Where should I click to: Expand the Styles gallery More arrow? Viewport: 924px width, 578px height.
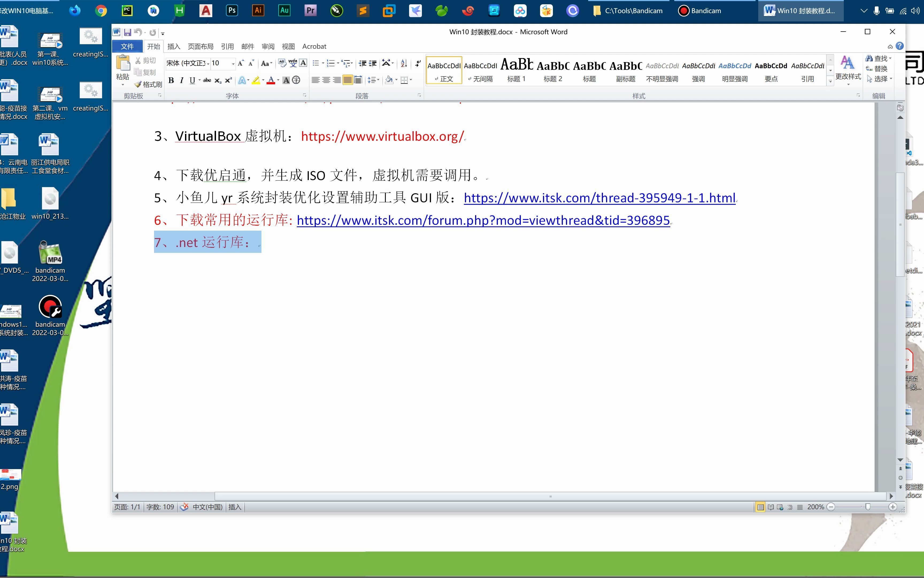point(830,81)
